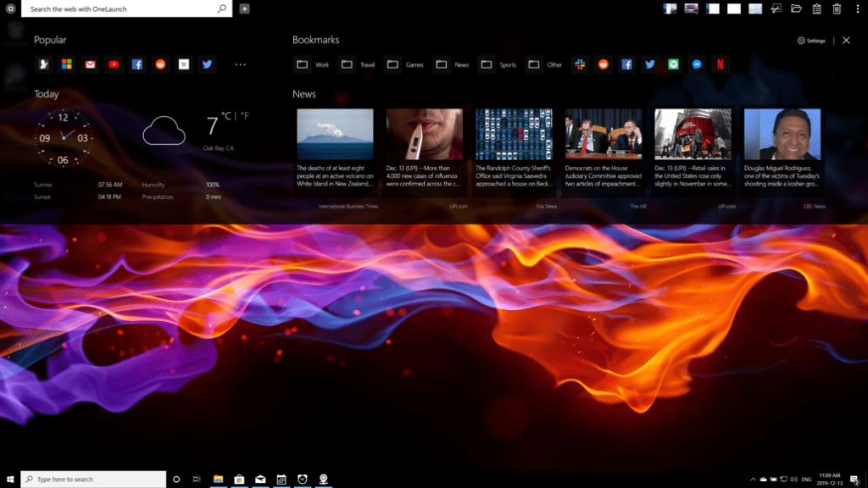868x488 pixels.
Task: Open the vertical three-dot menu at top right
Action: [858, 8]
